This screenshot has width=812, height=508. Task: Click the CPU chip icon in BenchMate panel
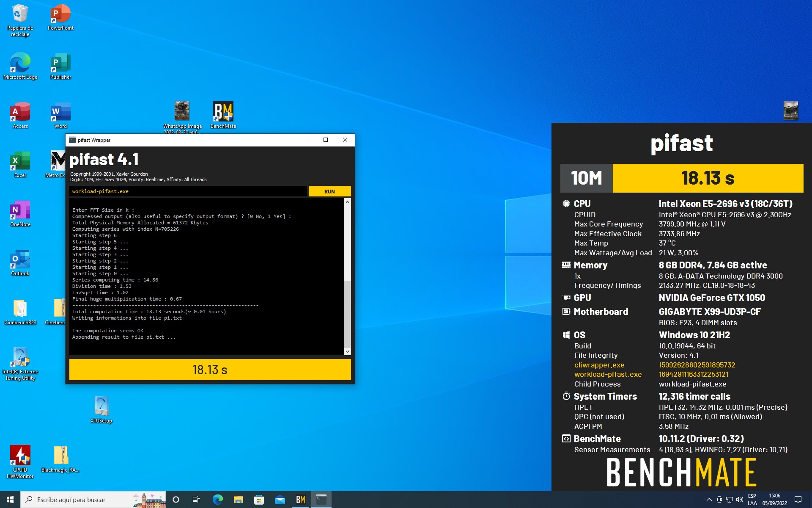tap(566, 204)
